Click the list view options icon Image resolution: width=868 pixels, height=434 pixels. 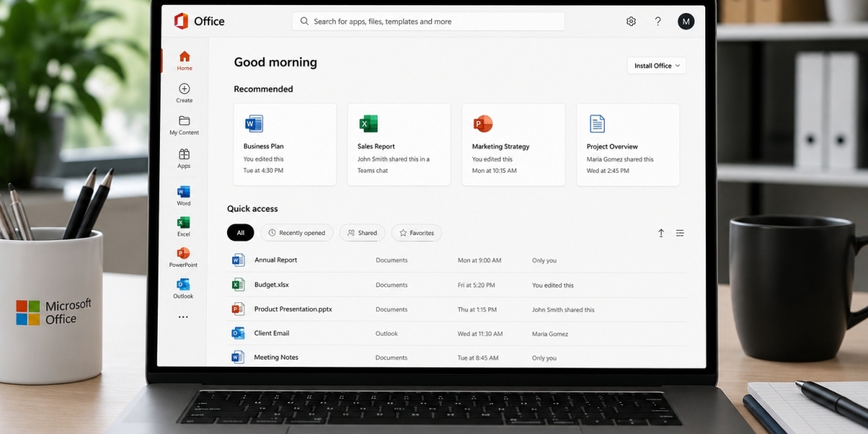680,233
